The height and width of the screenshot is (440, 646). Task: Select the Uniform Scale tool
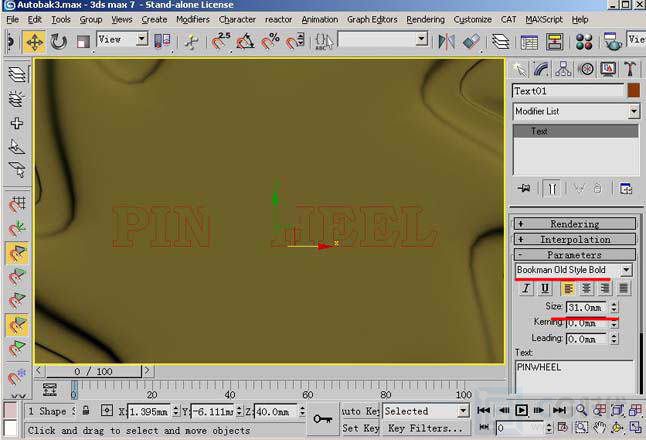tap(83, 42)
